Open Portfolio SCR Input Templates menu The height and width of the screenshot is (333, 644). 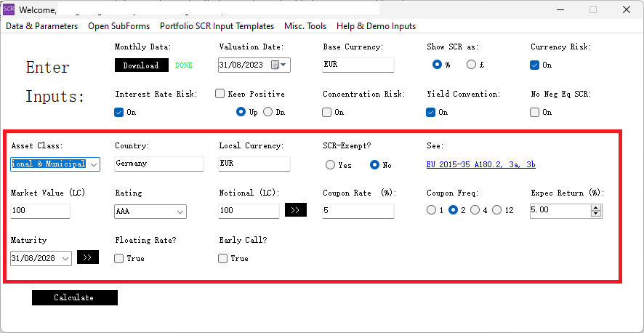click(x=217, y=26)
